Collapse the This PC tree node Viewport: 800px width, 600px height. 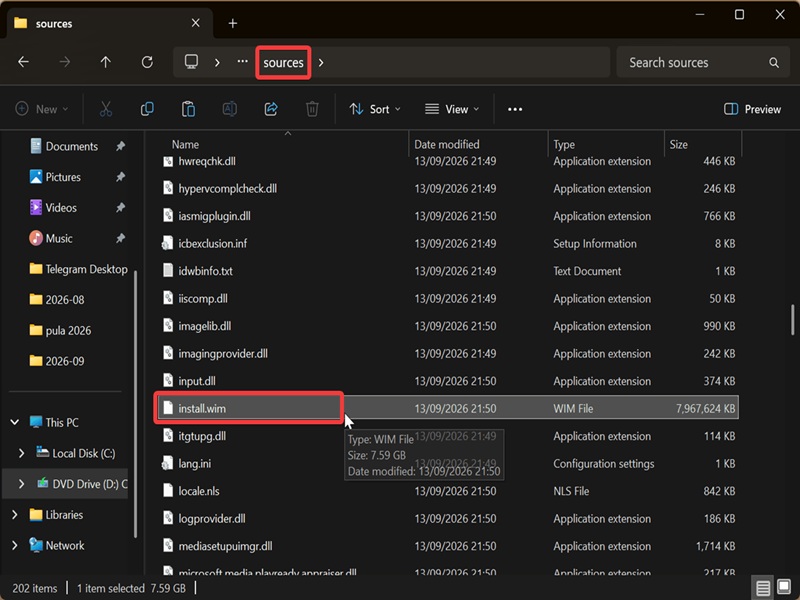(15, 422)
